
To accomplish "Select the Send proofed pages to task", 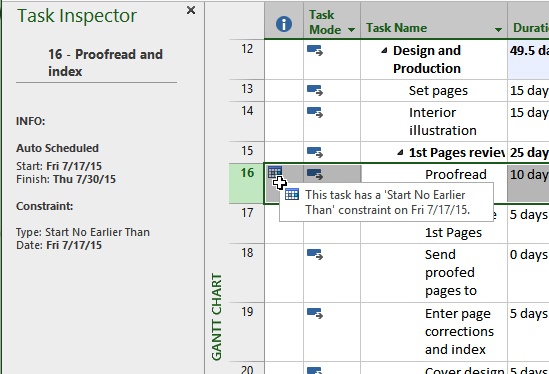I will click(451, 272).
